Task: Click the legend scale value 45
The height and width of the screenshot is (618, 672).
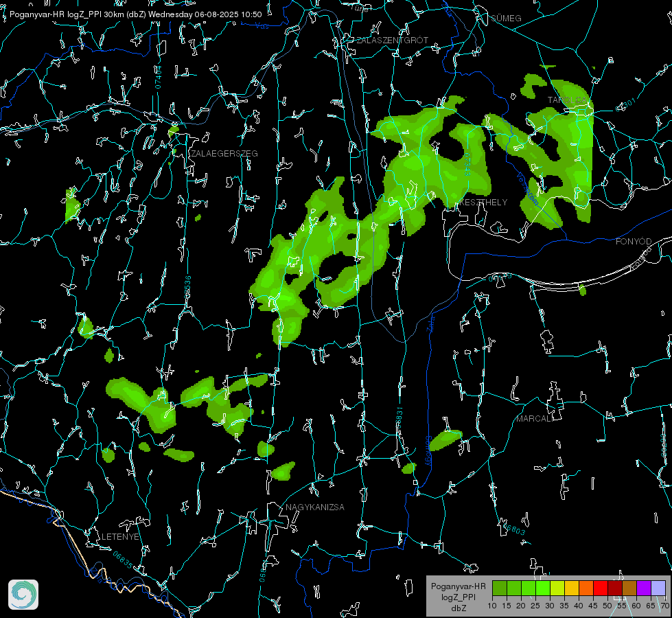Action: (x=593, y=606)
